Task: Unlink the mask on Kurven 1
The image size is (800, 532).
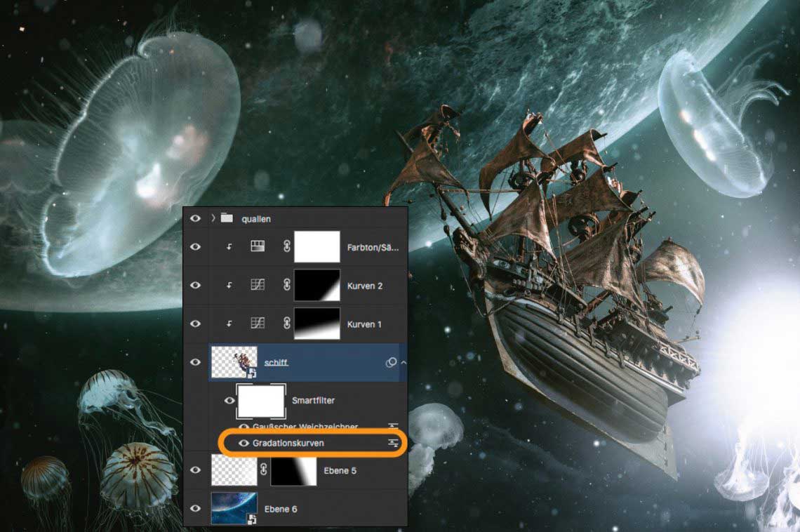Action: pos(287,323)
